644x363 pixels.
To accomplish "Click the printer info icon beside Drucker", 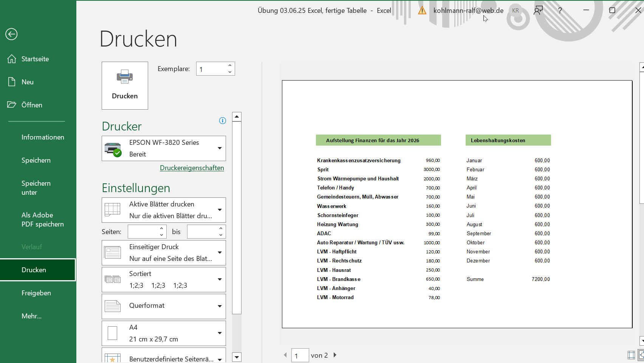I will (x=223, y=121).
